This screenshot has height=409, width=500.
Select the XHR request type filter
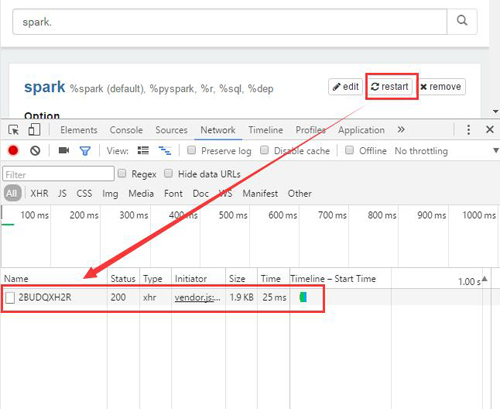point(39,193)
